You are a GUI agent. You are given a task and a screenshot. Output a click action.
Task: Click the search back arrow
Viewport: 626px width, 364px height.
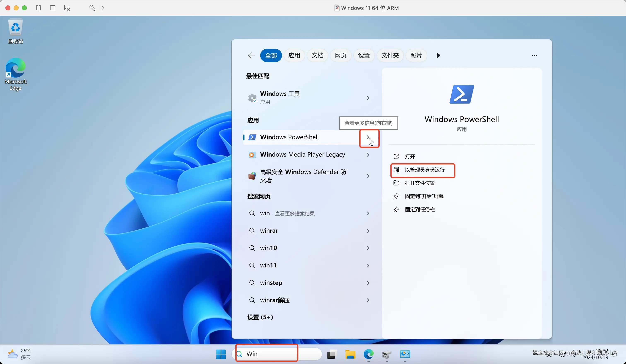point(251,55)
